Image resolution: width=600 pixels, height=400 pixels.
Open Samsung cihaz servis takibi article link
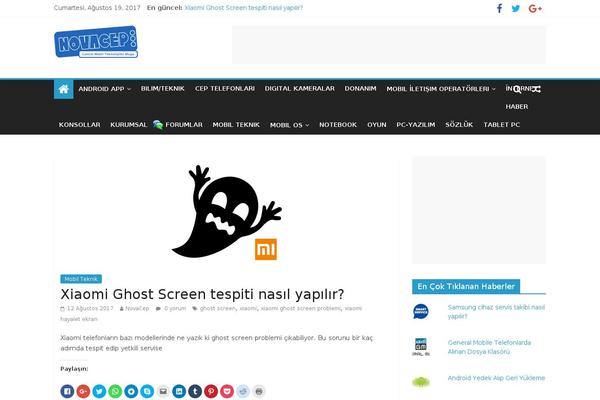point(496,312)
